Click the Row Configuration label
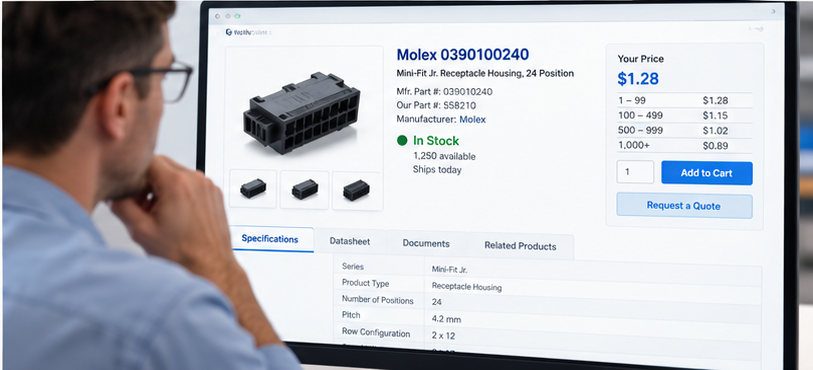The width and height of the screenshot is (813, 370). click(376, 332)
